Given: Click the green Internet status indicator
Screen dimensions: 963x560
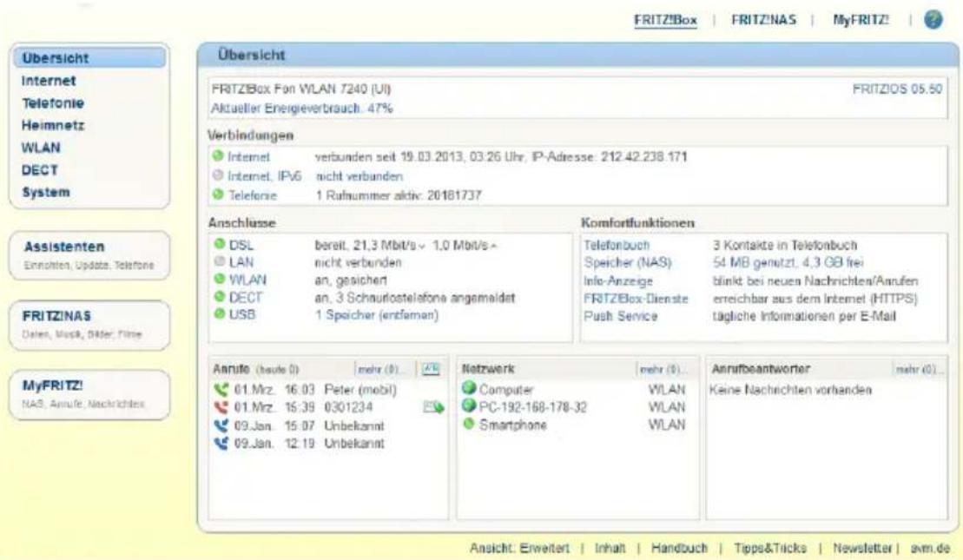Looking at the screenshot, I should (x=218, y=156).
